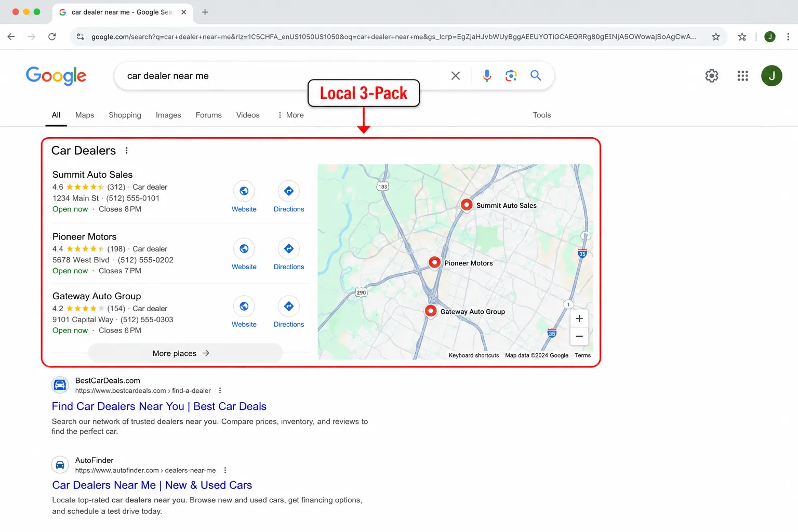Image resolution: width=798 pixels, height=532 pixels.
Task: Clear the search query with the X
Action: click(456, 76)
